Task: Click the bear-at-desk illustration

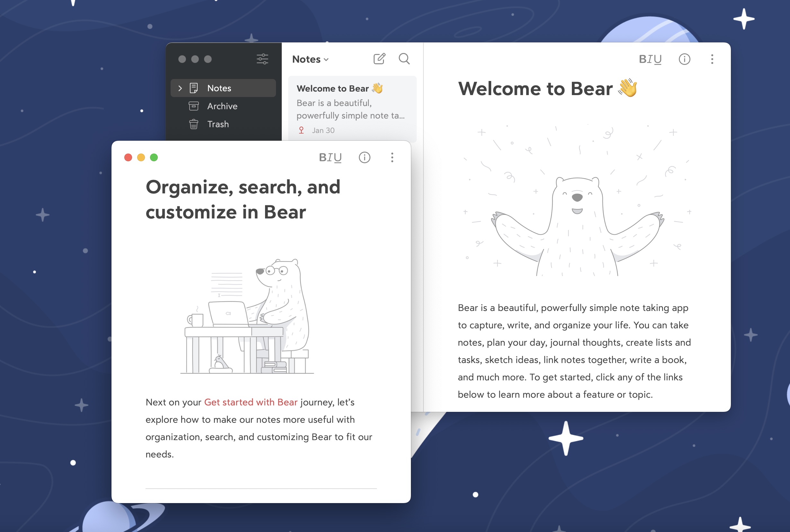Action: coord(248,315)
